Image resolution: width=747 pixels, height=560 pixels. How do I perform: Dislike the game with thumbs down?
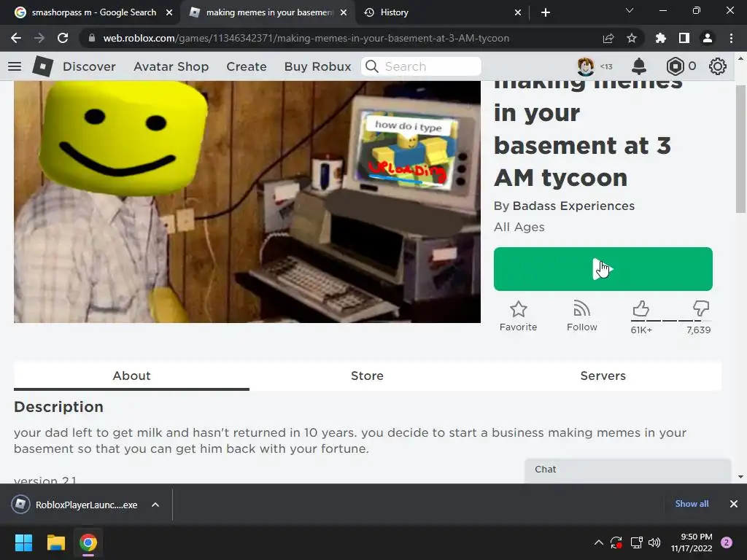pyautogui.click(x=701, y=308)
